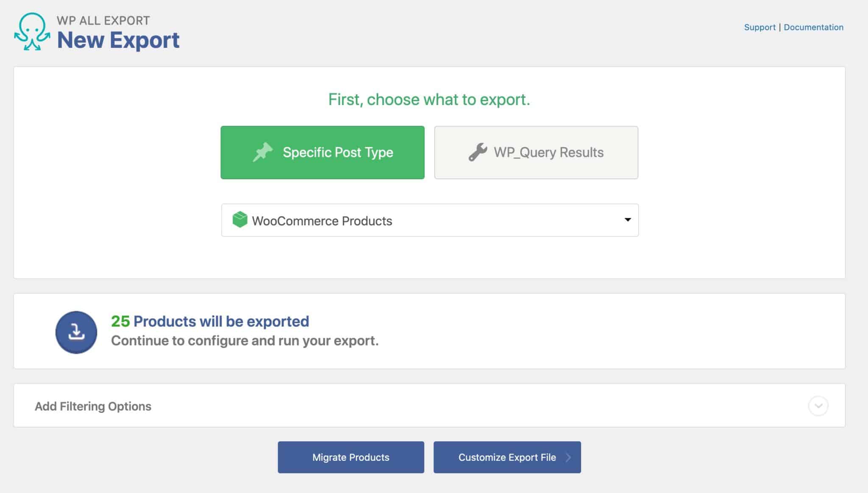Open the Documentation link

coord(814,27)
